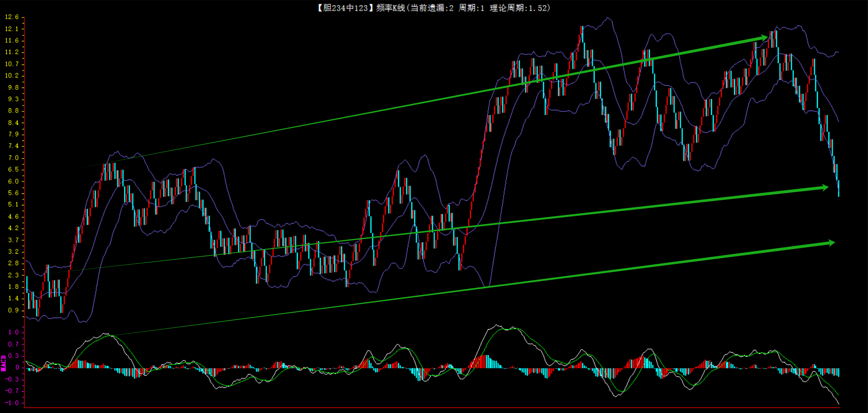Click the chart title 【胆234中123】频率K线
The image size is (868, 413).
[361, 8]
